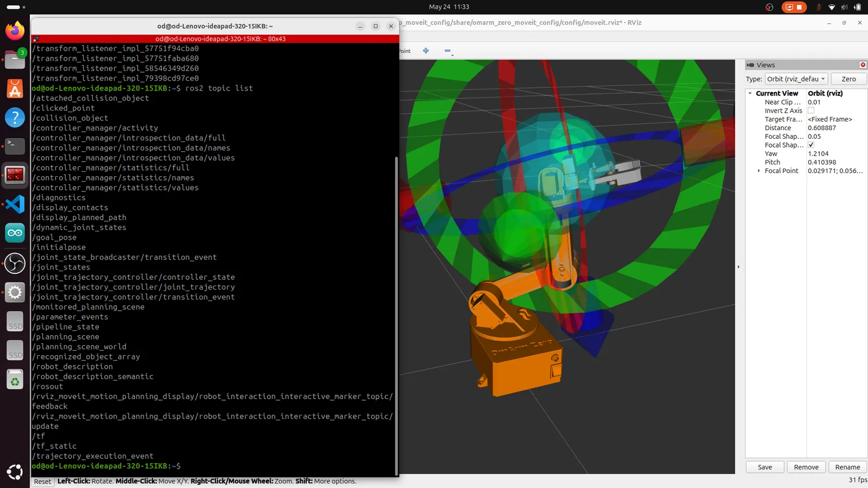
Task: Click the terminal icon in red title strip
Action: (x=35, y=39)
